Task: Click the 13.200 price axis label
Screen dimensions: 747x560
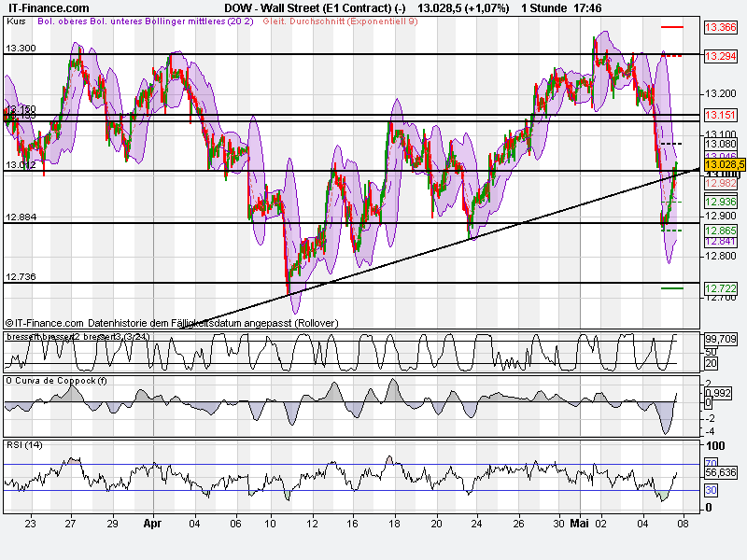Action: 720,93
